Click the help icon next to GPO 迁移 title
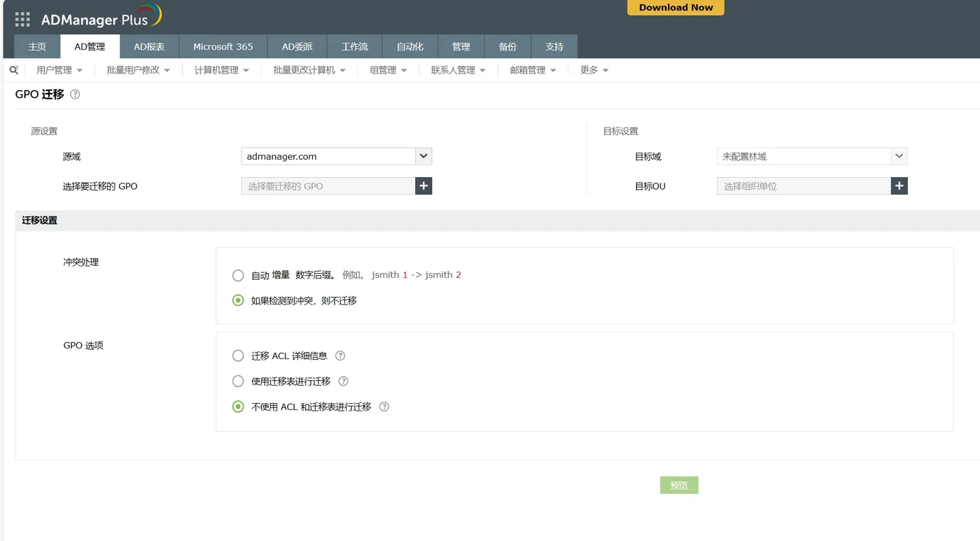Image resolution: width=980 pixels, height=541 pixels. point(74,94)
